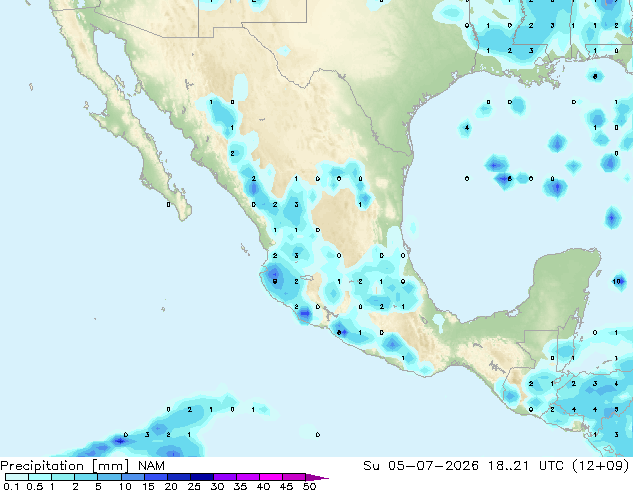Click the legend tick label '0.1'
The width and height of the screenshot is (634, 490).
(11, 486)
